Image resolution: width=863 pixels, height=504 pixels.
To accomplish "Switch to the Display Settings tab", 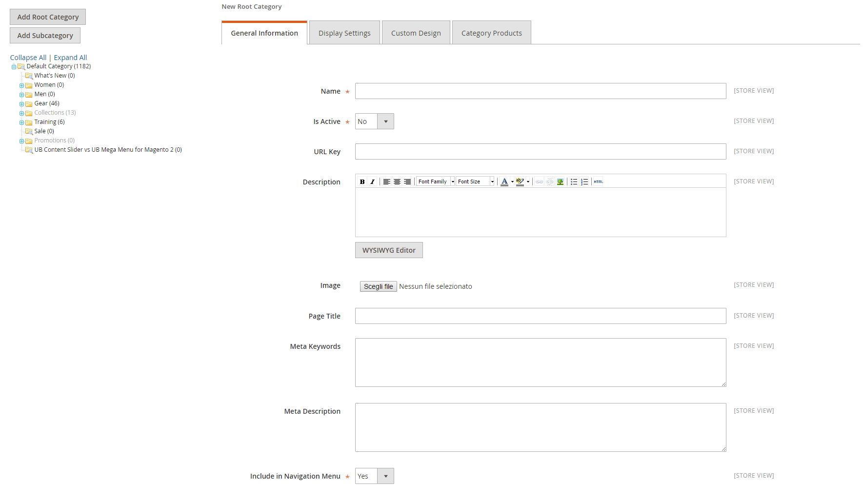I will [344, 33].
